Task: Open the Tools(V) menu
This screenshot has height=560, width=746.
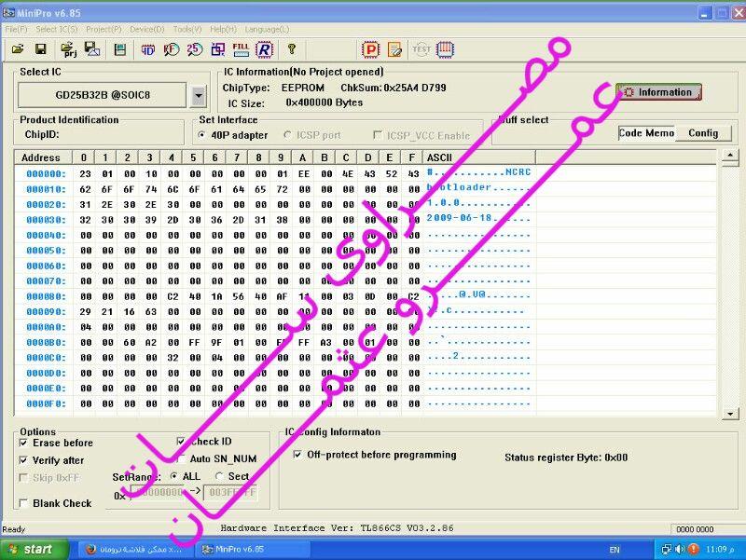Action: [x=187, y=30]
